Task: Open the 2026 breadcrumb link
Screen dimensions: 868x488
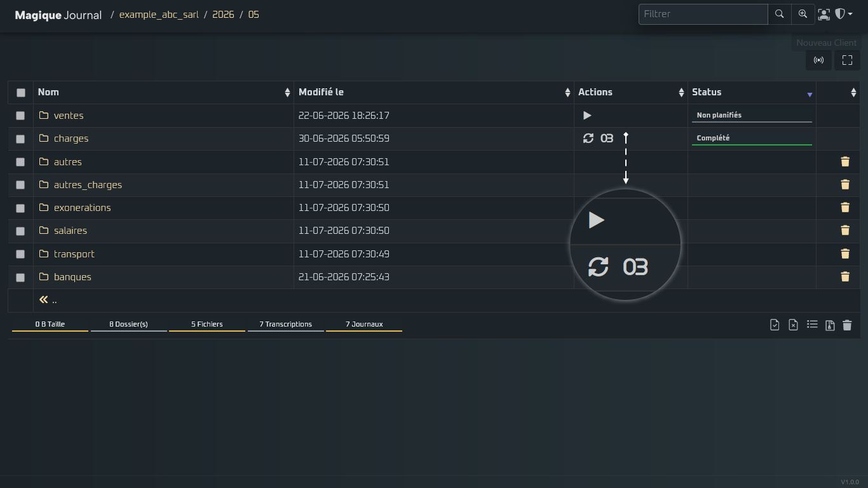Action: click(223, 15)
